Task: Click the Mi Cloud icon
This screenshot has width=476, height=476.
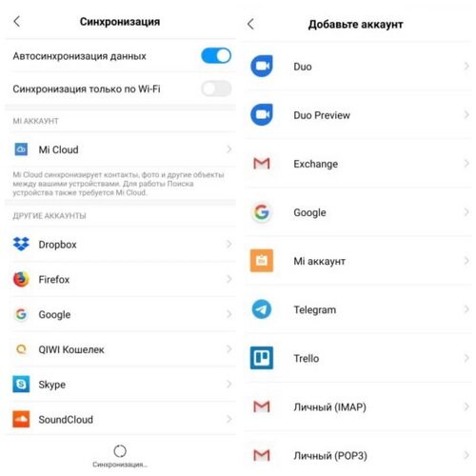Action: pos(21,149)
